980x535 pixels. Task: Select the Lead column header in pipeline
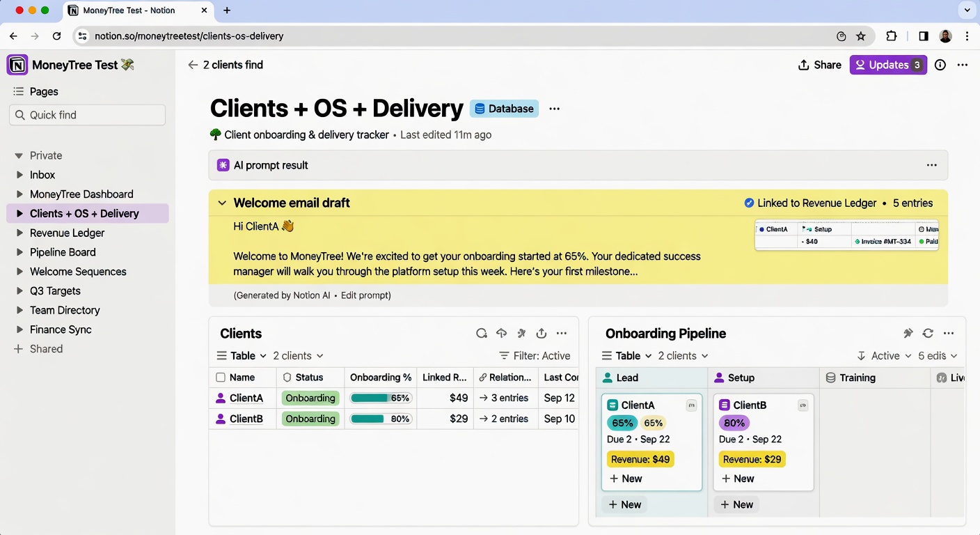(x=651, y=378)
